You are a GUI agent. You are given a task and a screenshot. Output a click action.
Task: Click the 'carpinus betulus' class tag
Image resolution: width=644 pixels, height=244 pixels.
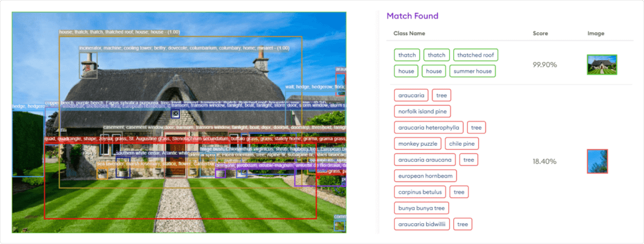420,192
